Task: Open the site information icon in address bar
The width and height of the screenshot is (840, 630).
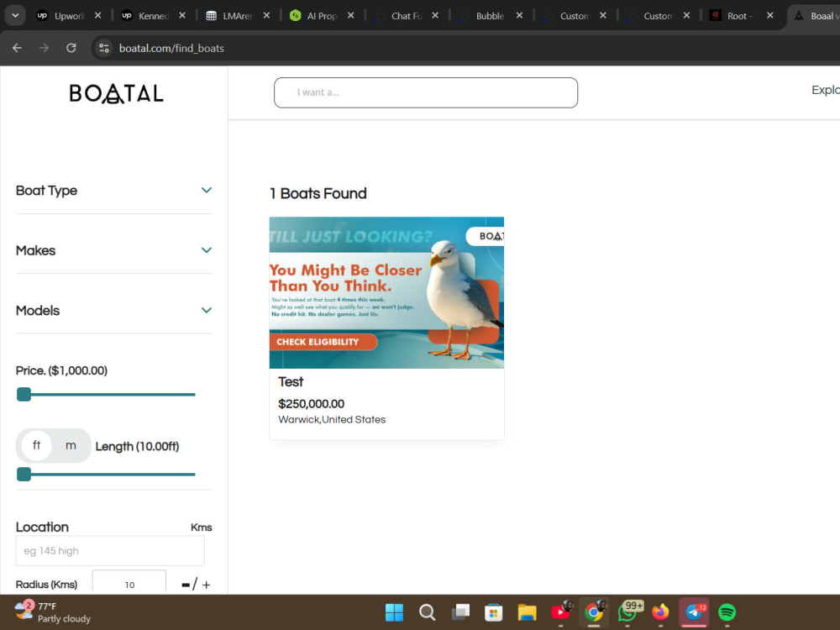Action: point(103,48)
